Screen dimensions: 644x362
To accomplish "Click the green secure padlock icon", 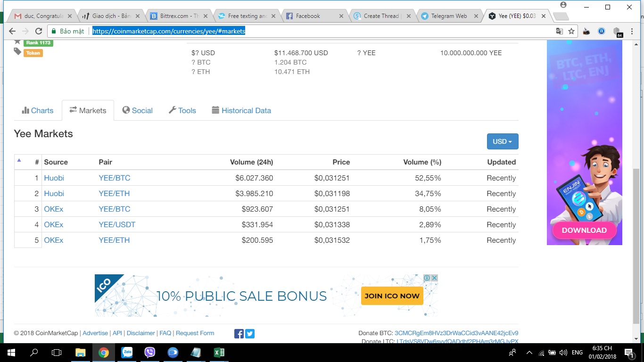I will [53, 32].
